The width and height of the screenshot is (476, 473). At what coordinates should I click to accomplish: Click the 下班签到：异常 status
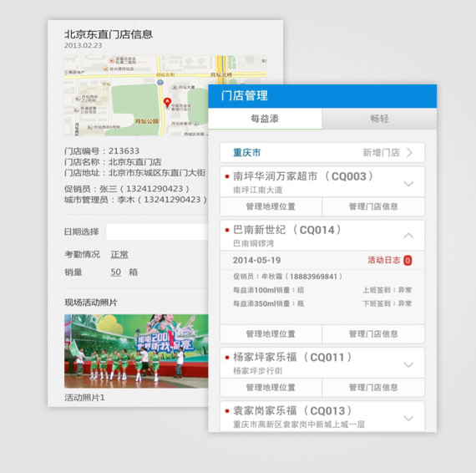pyautogui.click(x=387, y=303)
